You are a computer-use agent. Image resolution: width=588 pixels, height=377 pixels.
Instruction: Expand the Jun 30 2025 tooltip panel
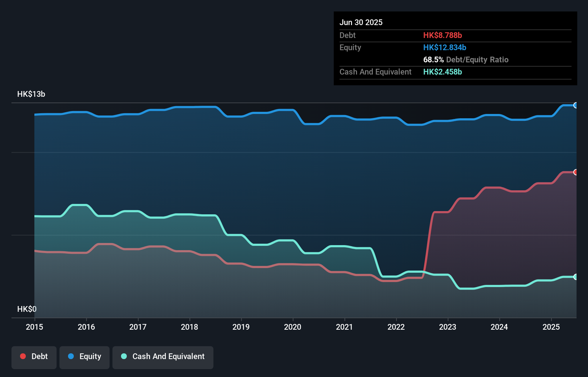(361, 22)
